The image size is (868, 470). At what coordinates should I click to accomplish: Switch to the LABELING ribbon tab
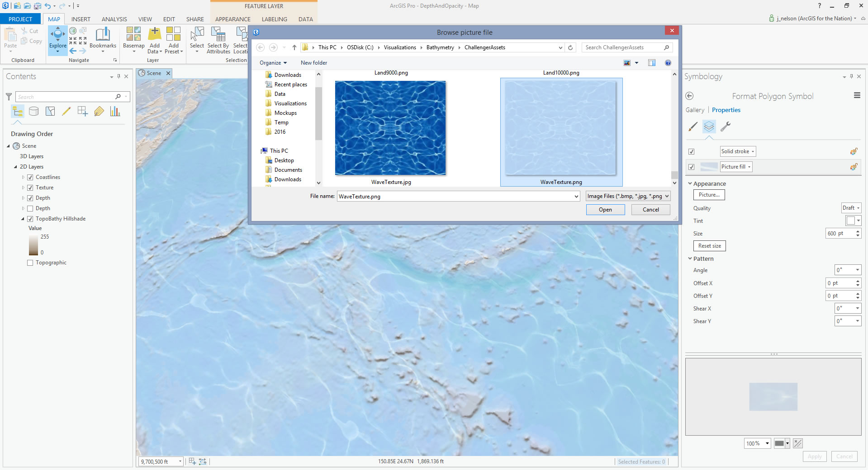tap(274, 19)
